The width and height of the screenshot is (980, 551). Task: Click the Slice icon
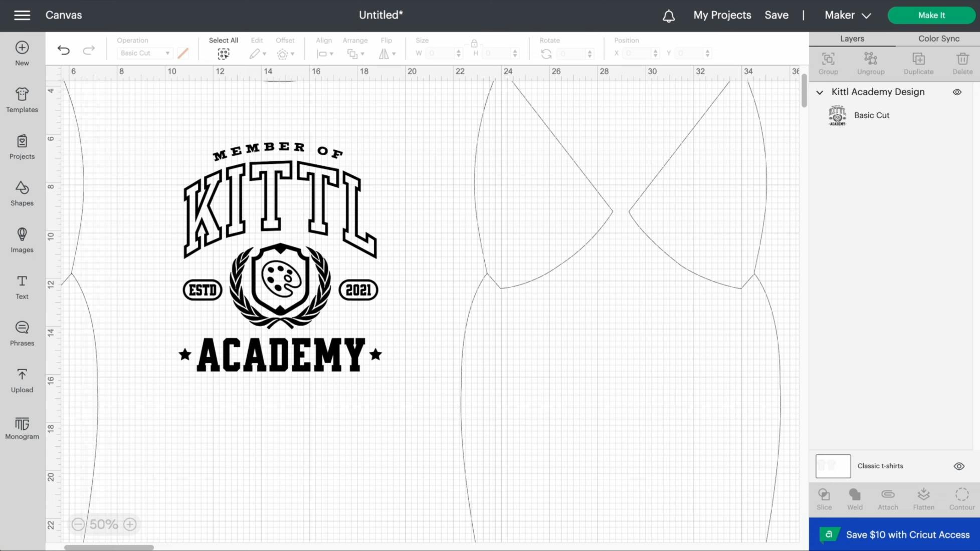(x=824, y=497)
